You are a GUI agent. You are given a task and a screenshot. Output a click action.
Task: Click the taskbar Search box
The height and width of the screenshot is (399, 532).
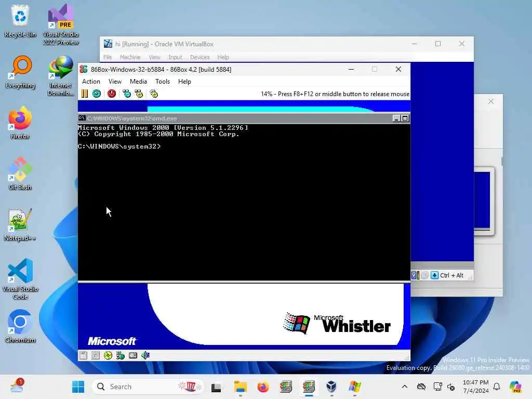pyautogui.click(x=148, y=387)
